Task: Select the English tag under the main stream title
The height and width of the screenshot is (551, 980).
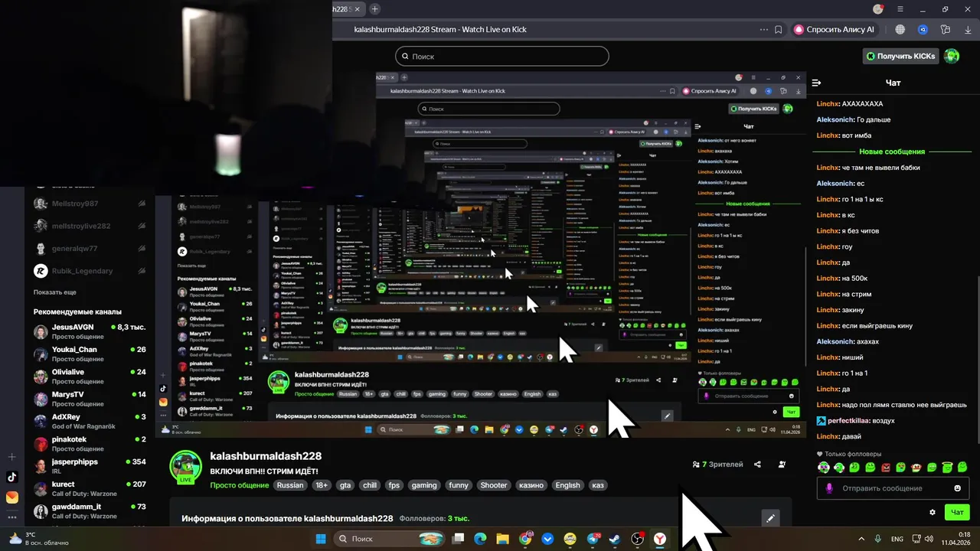Action: (567, 485)
